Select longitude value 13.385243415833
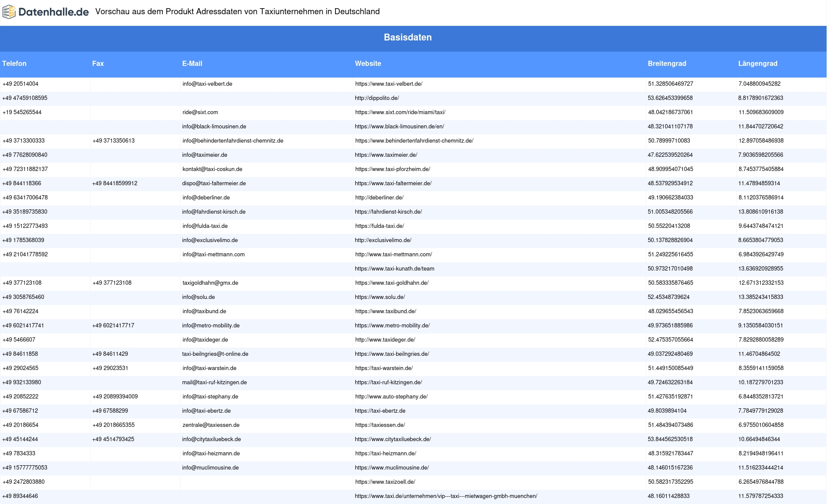 click(x=761, y=297)
